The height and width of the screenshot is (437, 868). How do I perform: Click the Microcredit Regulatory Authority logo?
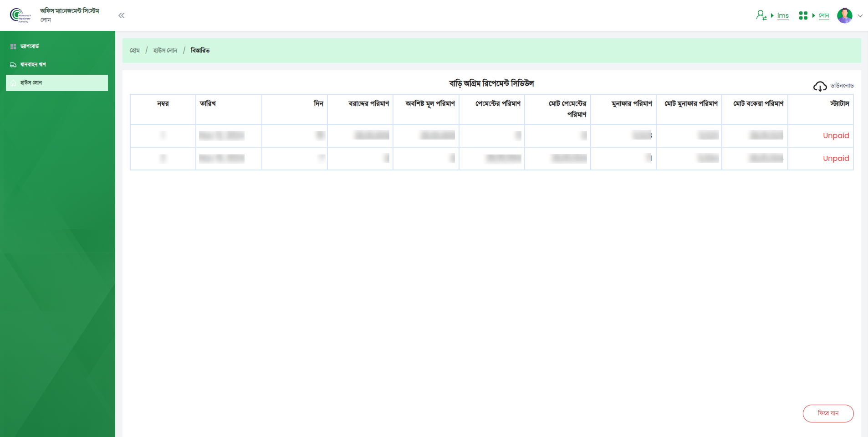(x=20, y=15)
